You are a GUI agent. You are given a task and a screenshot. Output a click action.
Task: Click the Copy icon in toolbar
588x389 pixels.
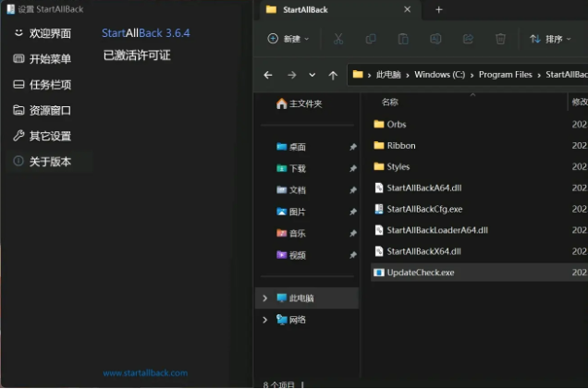371,39
